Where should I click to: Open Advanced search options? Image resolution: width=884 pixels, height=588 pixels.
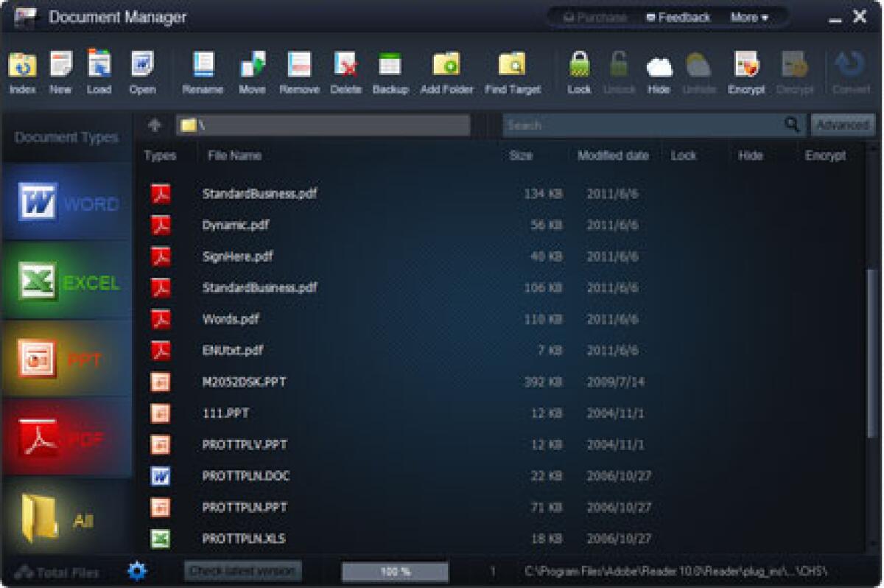pos(843,125)
